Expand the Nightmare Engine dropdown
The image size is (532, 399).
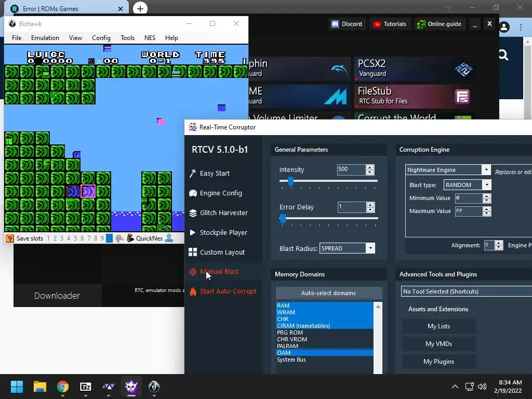486,170
